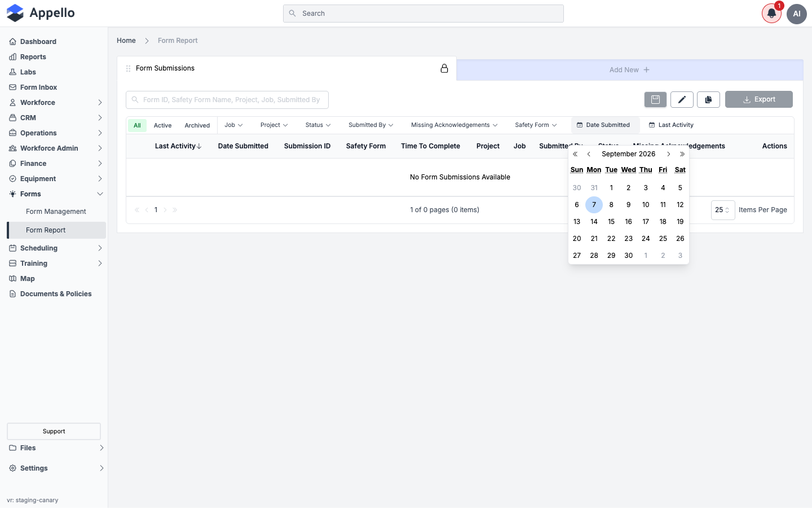This screenshot has height=518, width=812.
Task: Click the drag handle beside Form Submissions
Action: [x=128, y=68]
